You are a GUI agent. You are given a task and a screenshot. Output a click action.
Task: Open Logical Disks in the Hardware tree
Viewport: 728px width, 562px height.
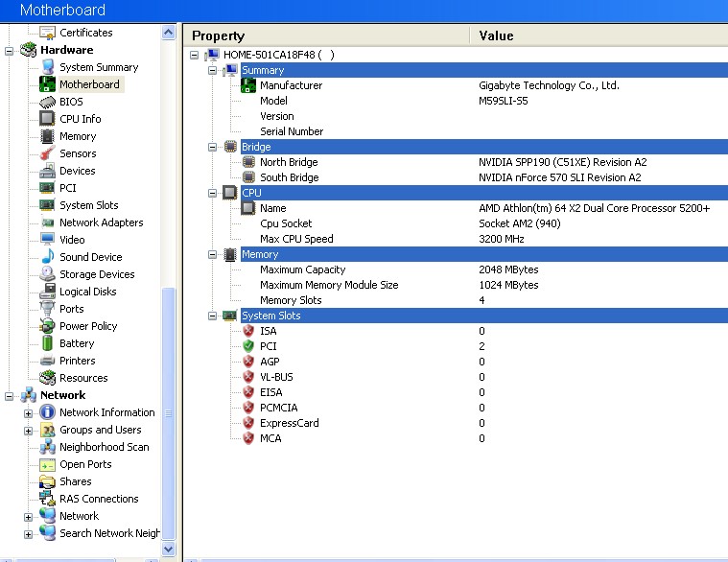pyautogui.click(x=87, y=292)
